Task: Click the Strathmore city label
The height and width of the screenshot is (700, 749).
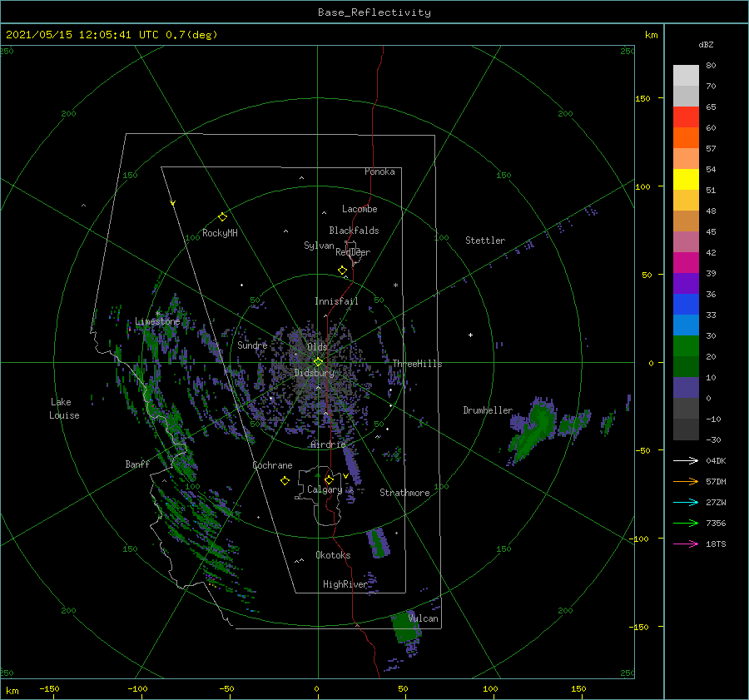Action: coord(404,493)
